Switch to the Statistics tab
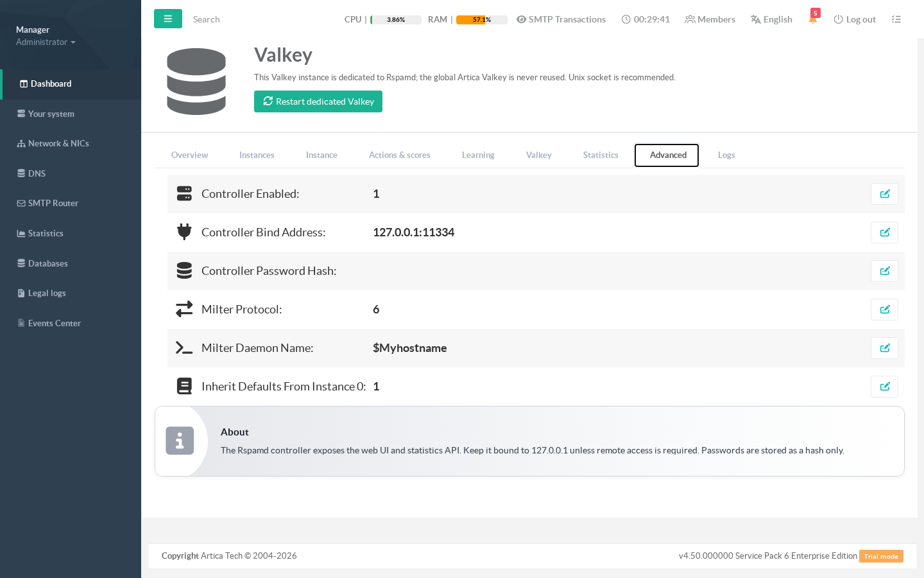The height and width of the screenshot is (578, 924). 601,155
